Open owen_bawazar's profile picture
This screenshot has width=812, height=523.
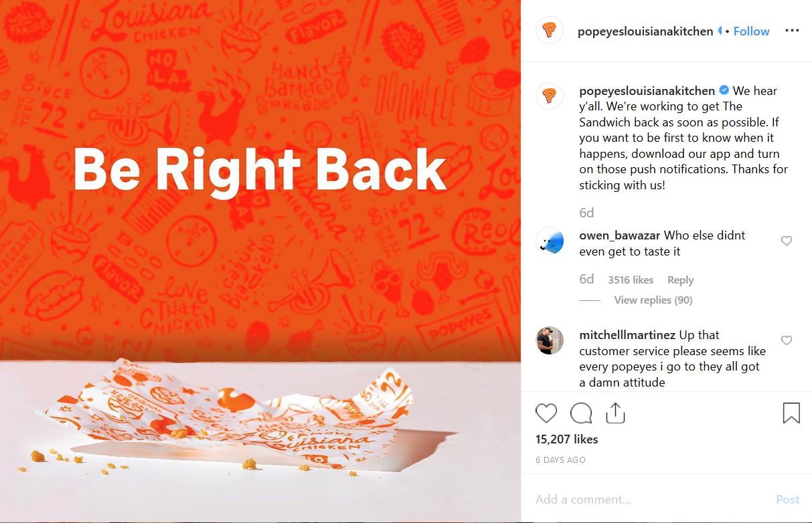pos(550,241)
